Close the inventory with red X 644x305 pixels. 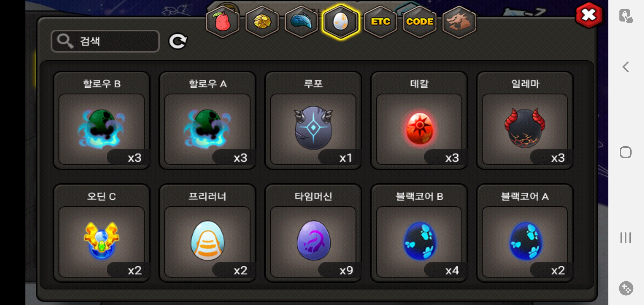pyautogui.click(x=589, y=15)
